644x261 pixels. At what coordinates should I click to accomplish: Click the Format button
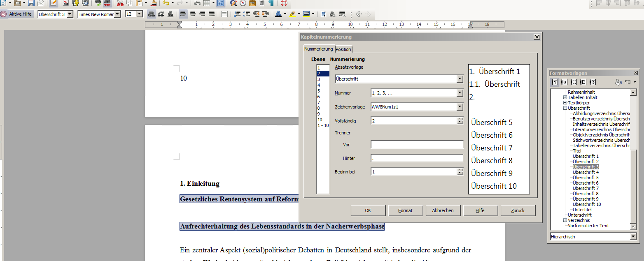coord(406,210)
